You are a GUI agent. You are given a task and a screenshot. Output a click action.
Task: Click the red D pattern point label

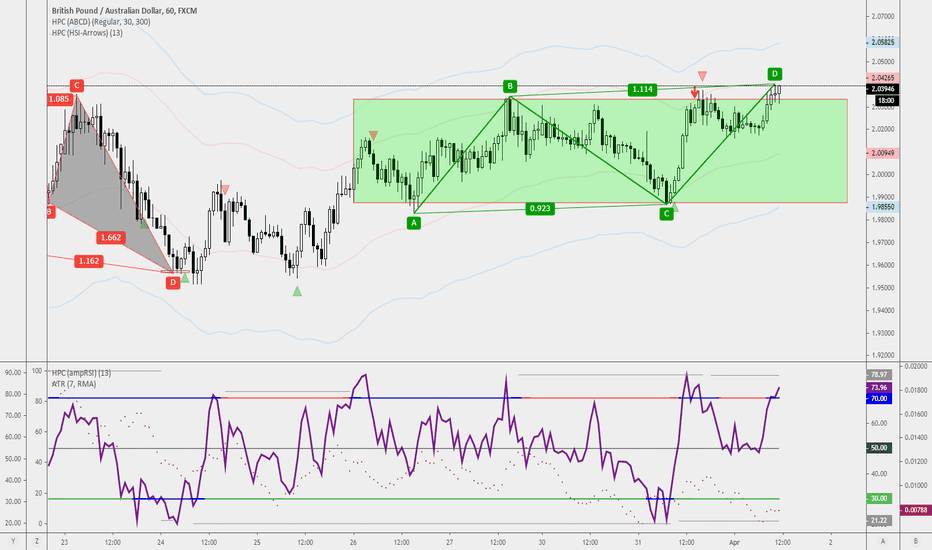pos(173,282)
